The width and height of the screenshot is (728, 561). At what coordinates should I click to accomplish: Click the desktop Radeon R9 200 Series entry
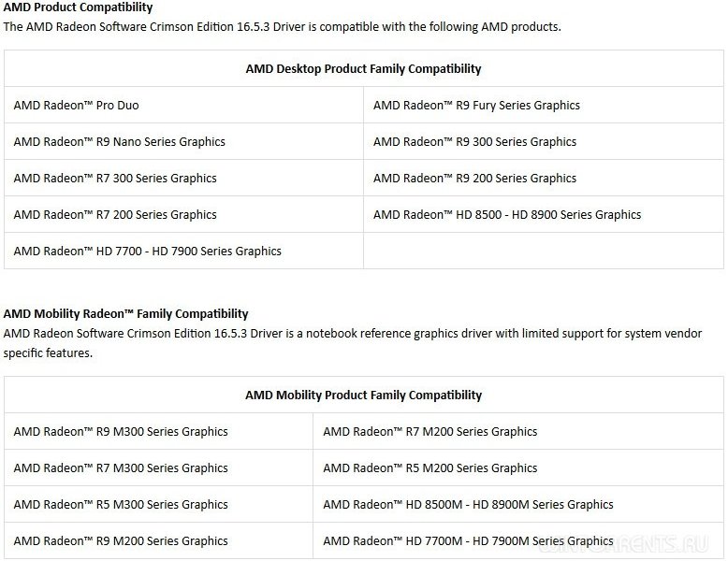coord(474,179)
